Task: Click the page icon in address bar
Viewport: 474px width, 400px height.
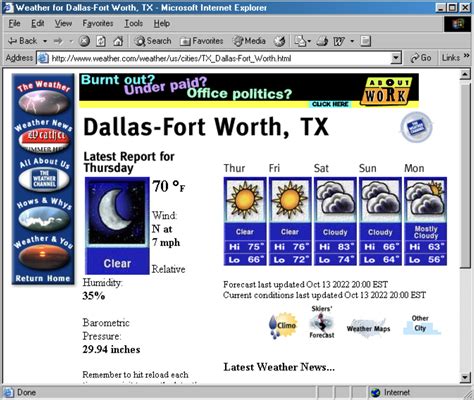Action: click(x=43, y=58)
